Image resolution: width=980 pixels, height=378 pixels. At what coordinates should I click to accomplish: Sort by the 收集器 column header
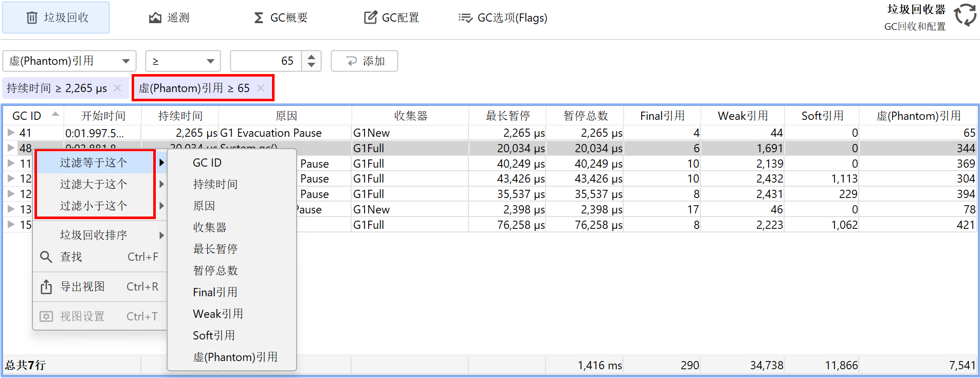pyautogui.click(x=410, y=116)
